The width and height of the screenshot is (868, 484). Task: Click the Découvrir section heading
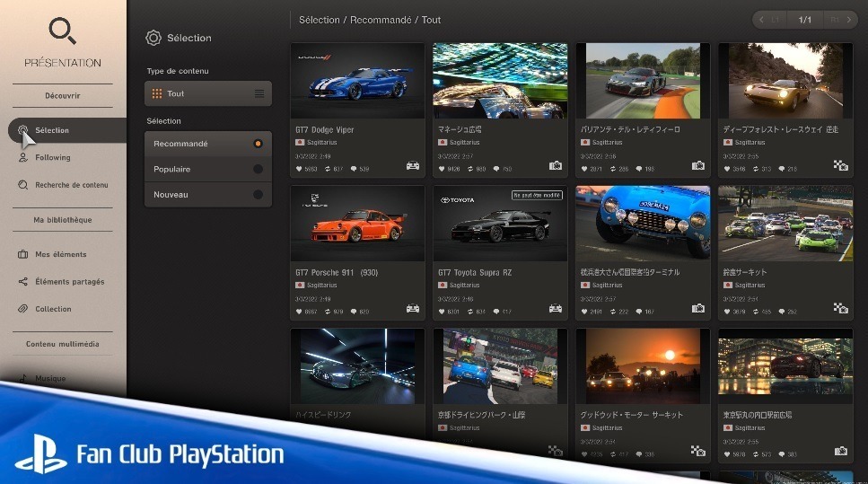coord(63,96)
